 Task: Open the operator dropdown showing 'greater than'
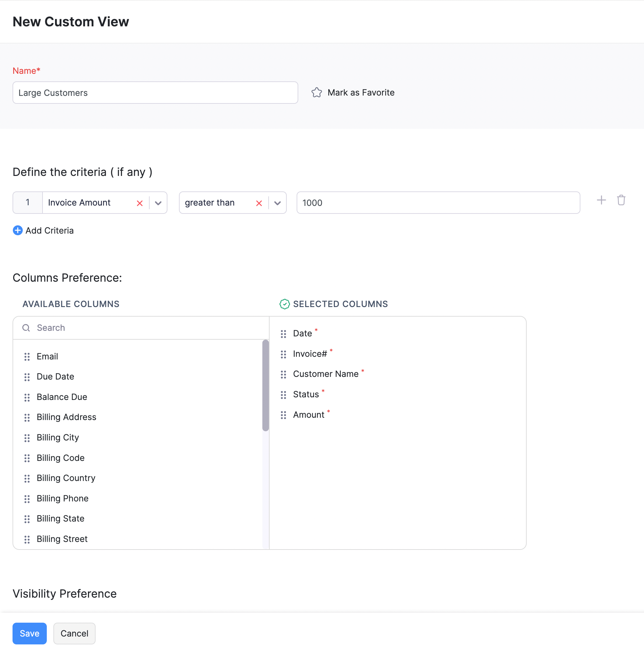(277, 203)
